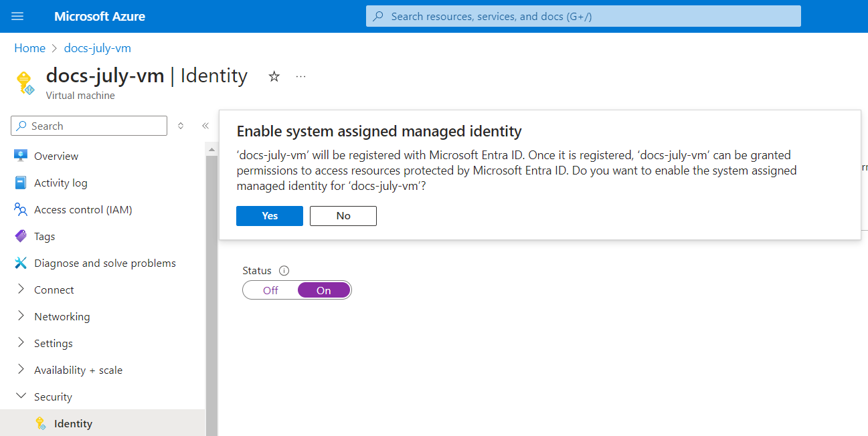Go to Home breadcrumb link
The image size is (868, 436).
click(x=29, y=48)
